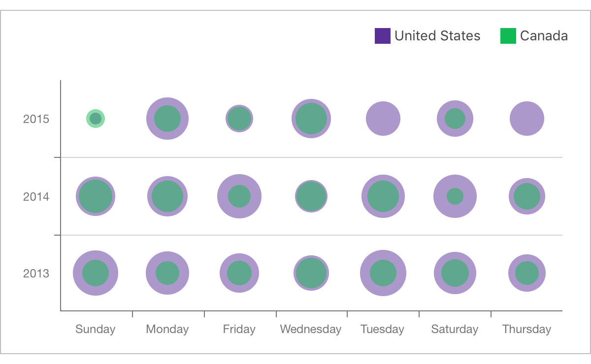
Task: Select the Sunday 2013 bubble
Action: click(96, 273)
